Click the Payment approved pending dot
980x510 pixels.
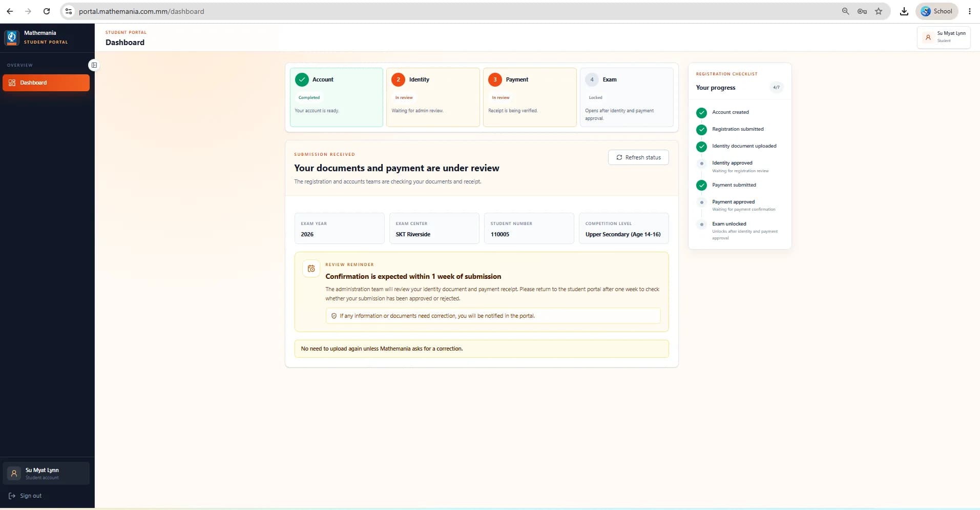pyautogui.click(x=701, y=202)
